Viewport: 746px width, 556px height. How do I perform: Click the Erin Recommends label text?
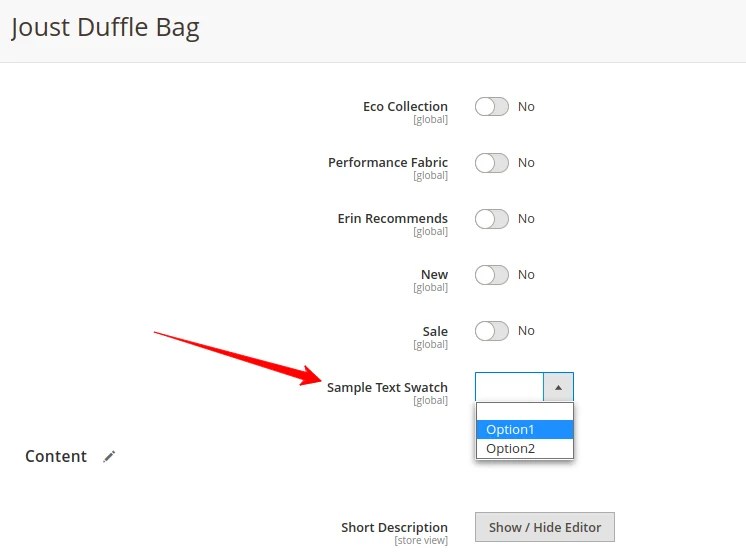(393, 219)
